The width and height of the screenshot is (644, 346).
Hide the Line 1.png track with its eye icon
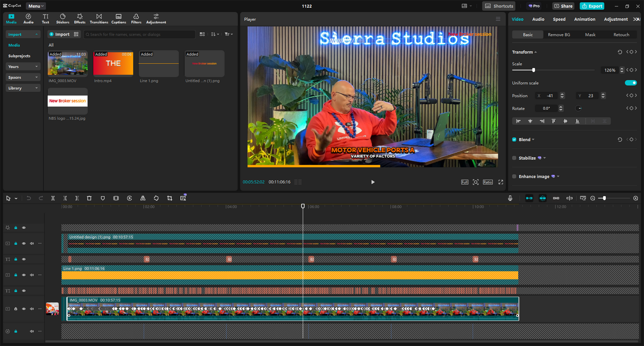click(24, 275)
